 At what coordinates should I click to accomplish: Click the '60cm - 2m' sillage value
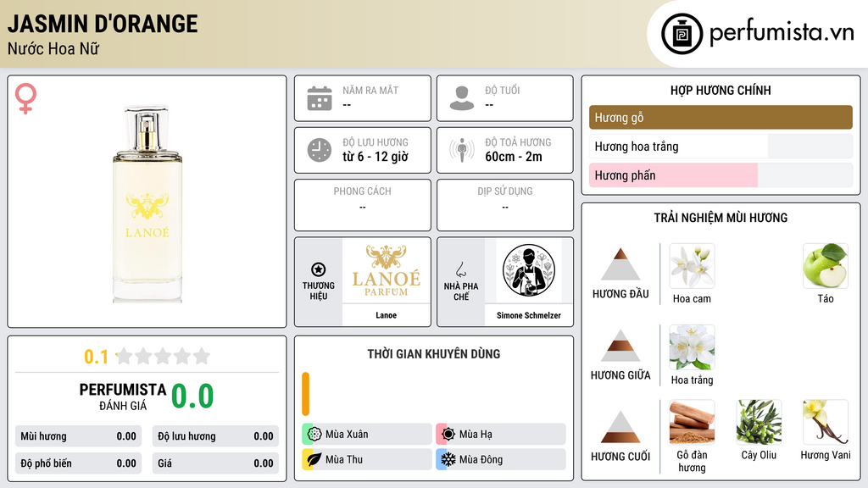pos(514,157)
